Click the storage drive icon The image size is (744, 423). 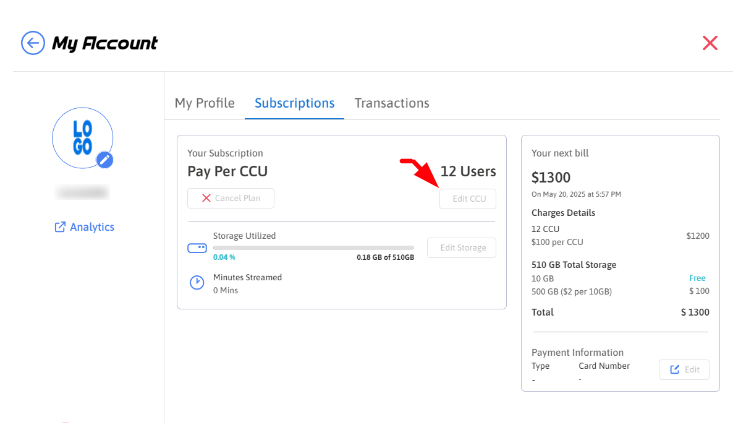[197, 247]
